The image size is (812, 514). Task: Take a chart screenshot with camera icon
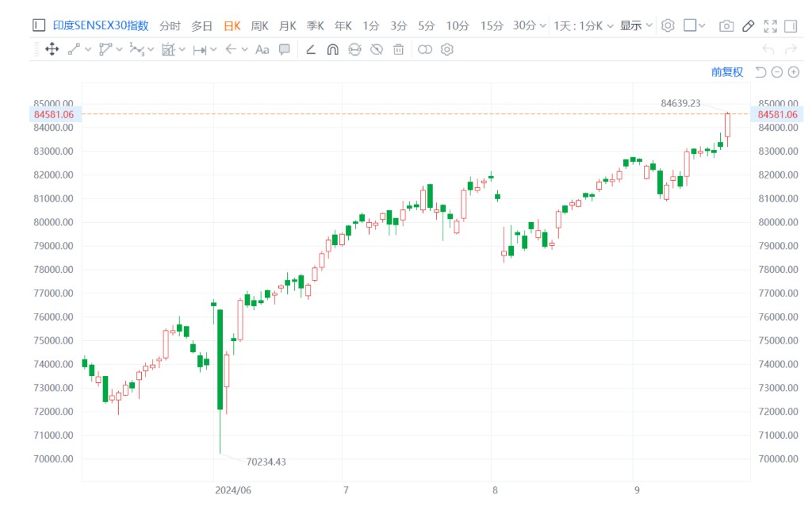click(726, 25)
